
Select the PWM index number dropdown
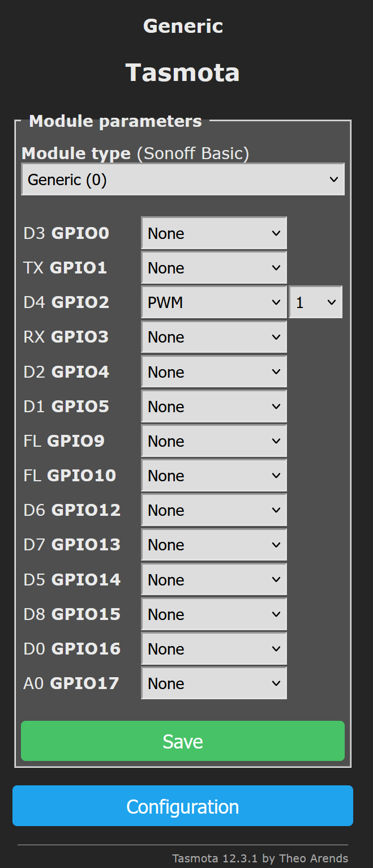[315, 302]
